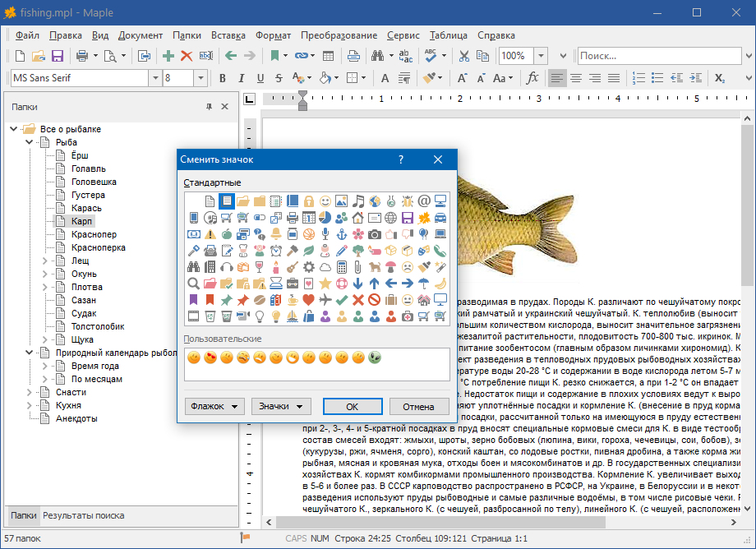Switch to the Результаты поиска tab
Image resolution: width=756 pixels, height=549 pixels.
point(84,515)
